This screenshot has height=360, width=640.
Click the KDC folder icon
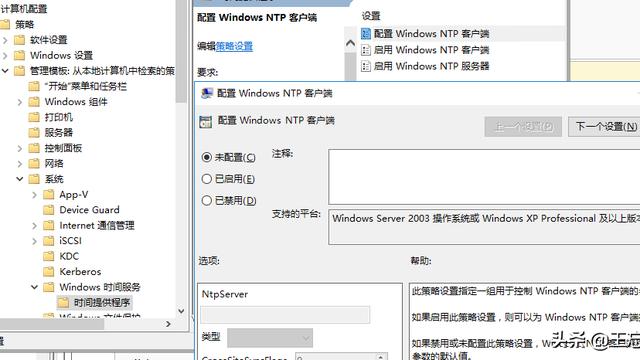pos(49,256)
